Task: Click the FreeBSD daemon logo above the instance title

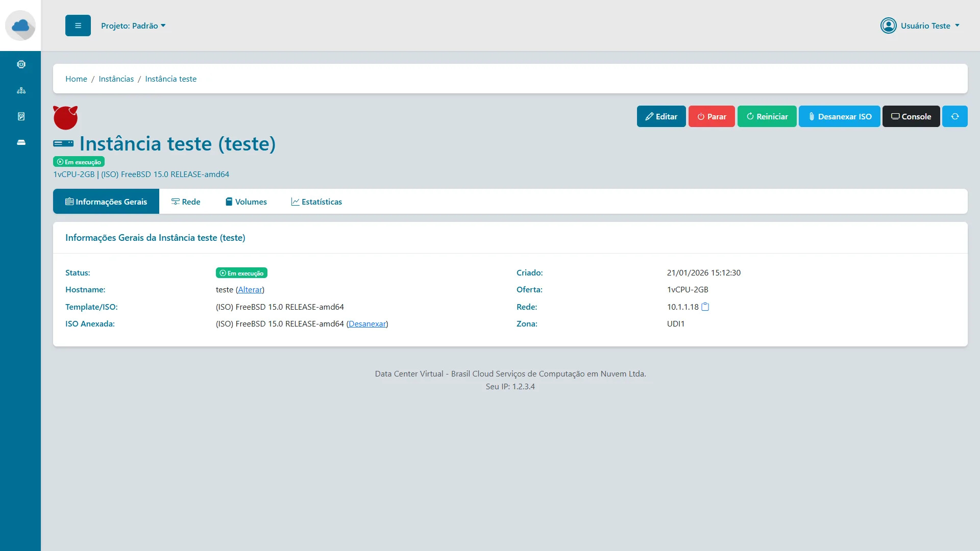Action: tap(65, 117)
